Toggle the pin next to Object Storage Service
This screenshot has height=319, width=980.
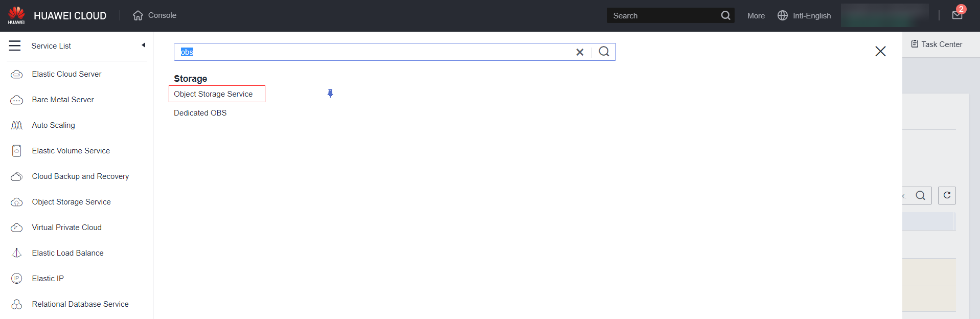pyautogui.click(x=330, y=94)
